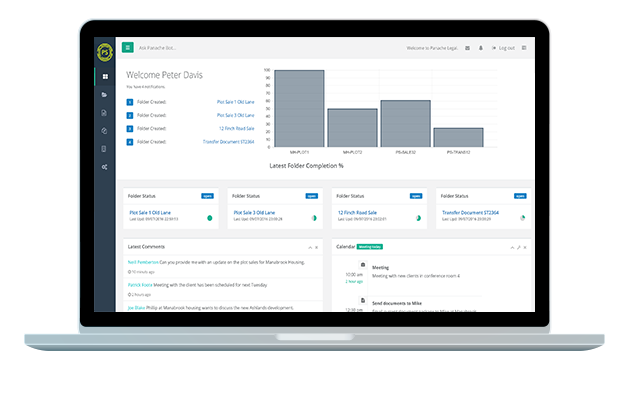This screenshot has width=631, height=394.
Task: Toggle the green hamburger menu button
Action: click(128, 47)
